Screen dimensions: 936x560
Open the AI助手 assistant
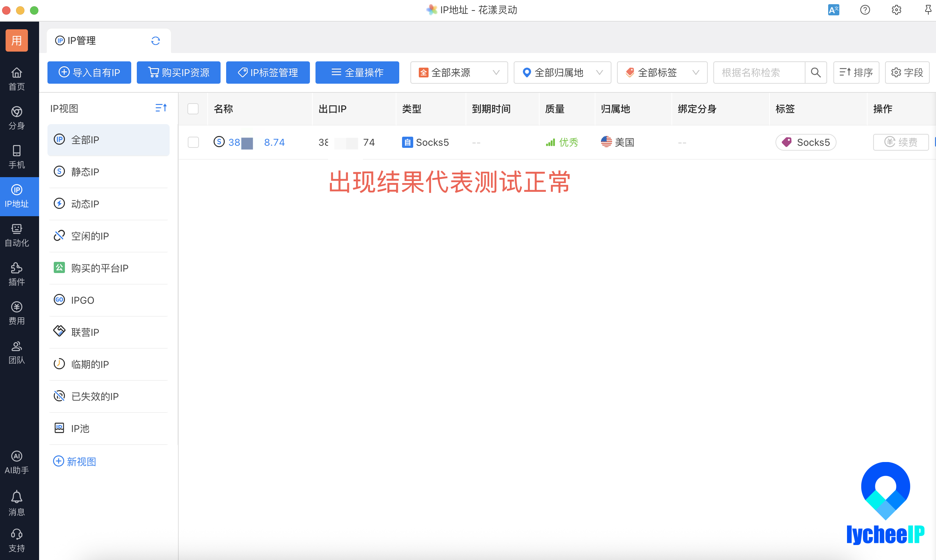[x=17, y=462]
